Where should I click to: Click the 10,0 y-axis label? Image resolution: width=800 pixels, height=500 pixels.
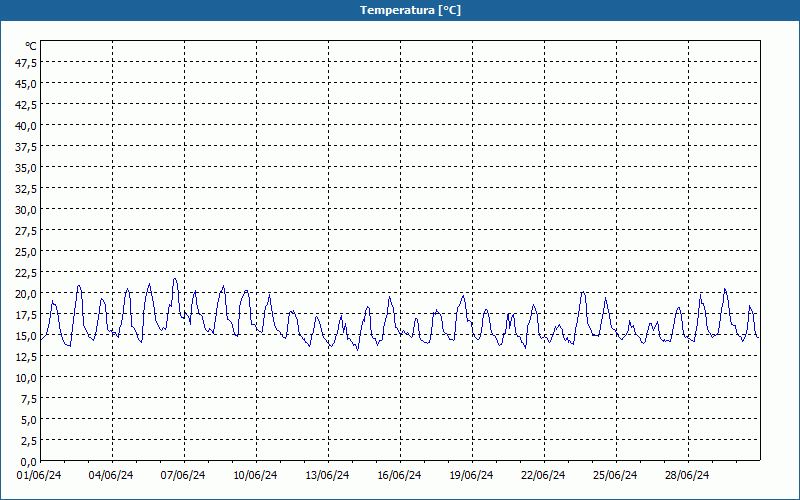27,378
